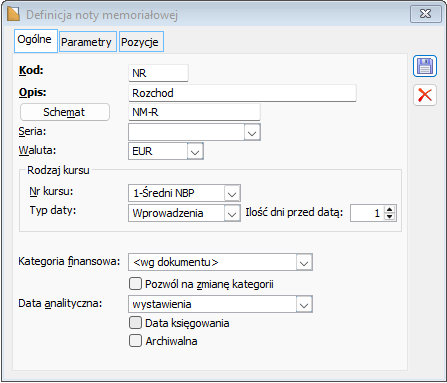This screenshot has width=447, height=383.
Task: Open the Data analityczna dropdown
Action: click(x=304, y=304)
